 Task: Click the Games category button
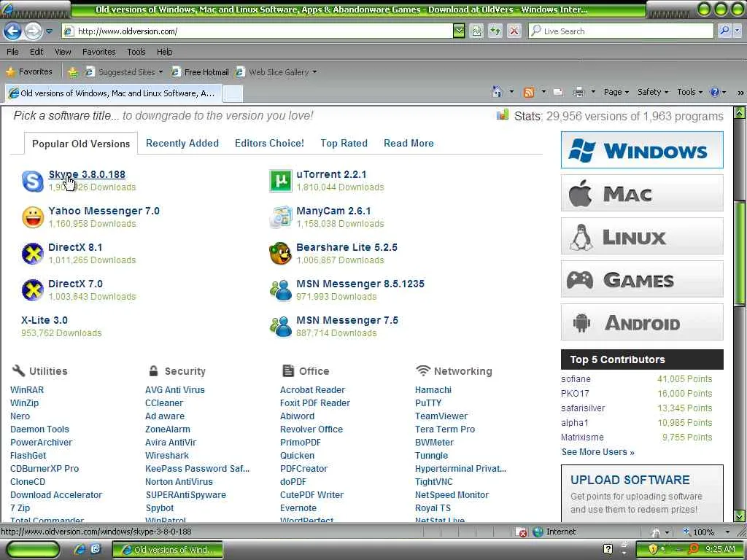642,279
